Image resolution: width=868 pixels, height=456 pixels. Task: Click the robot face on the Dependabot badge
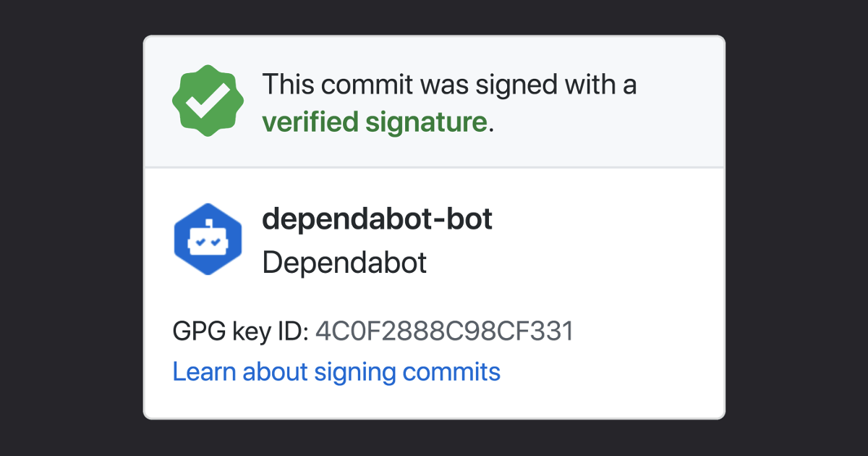(x=208, y=242)
